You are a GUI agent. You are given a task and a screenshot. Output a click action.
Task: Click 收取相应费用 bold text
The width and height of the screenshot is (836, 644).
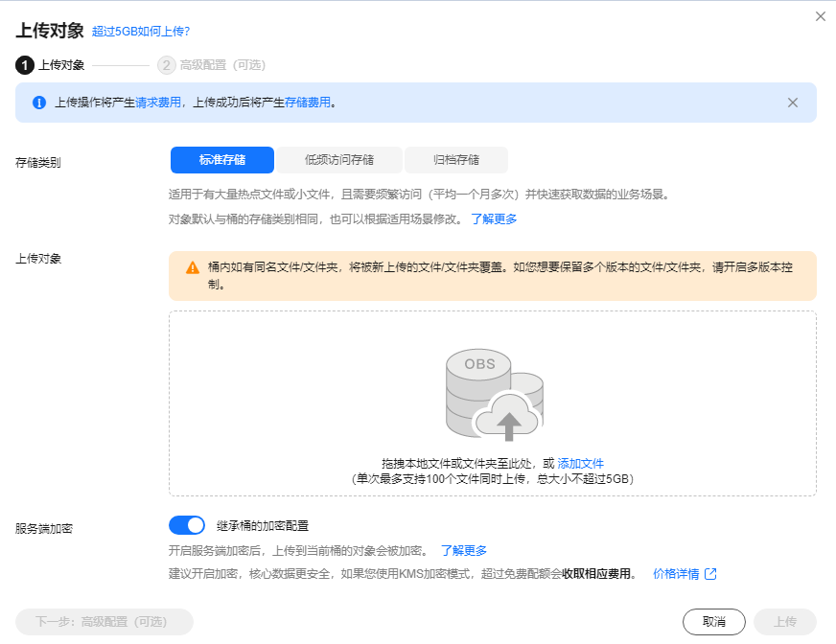[x=596, y=574]
